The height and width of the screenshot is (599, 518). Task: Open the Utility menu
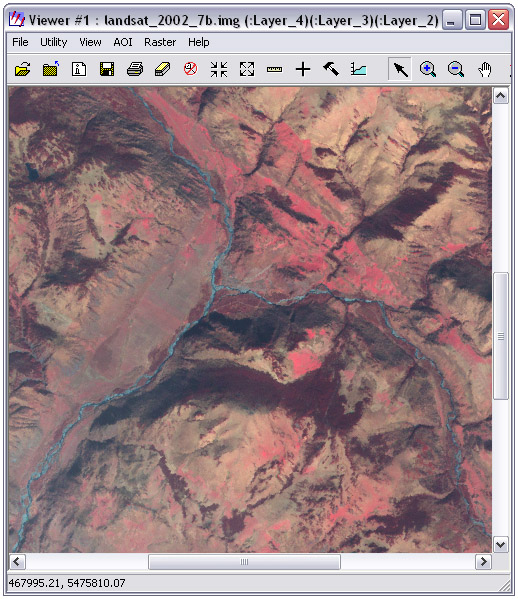click(53, 42)
